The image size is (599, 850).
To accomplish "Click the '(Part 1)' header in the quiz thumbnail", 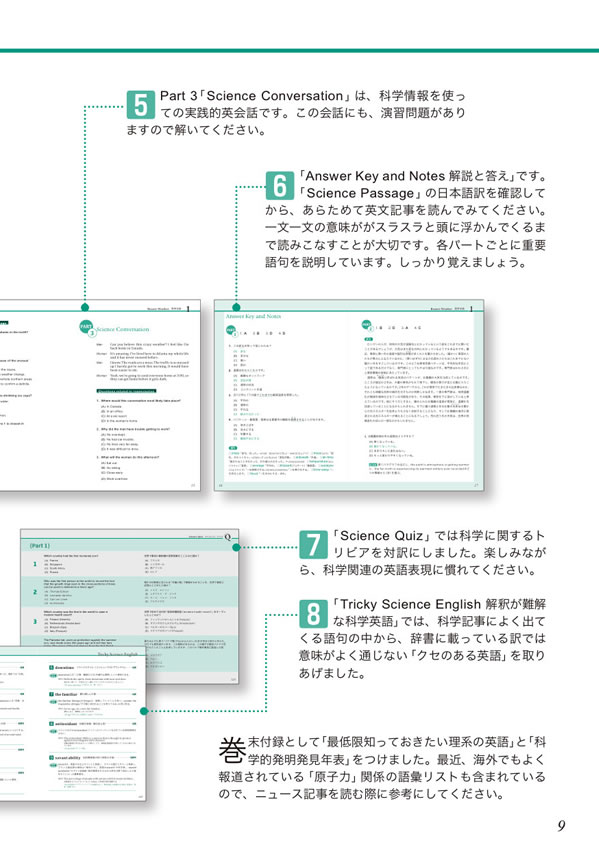I will tap(40, 545).
